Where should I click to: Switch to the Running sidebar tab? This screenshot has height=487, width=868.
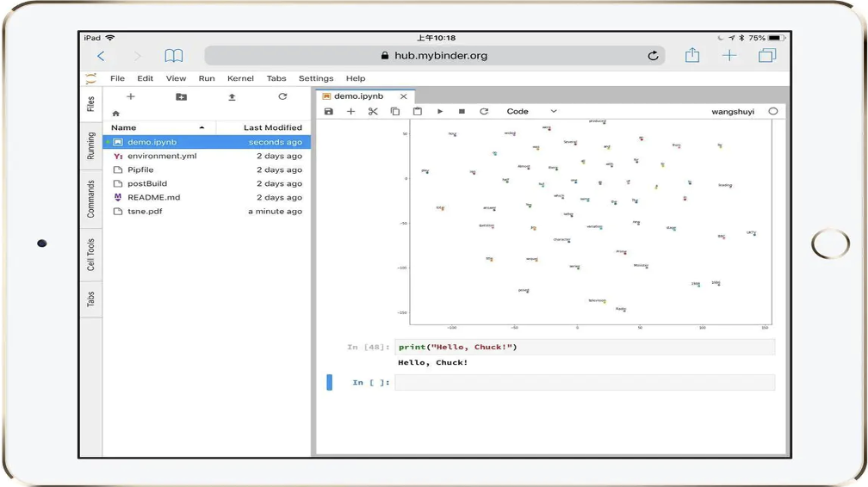(90, 145)
